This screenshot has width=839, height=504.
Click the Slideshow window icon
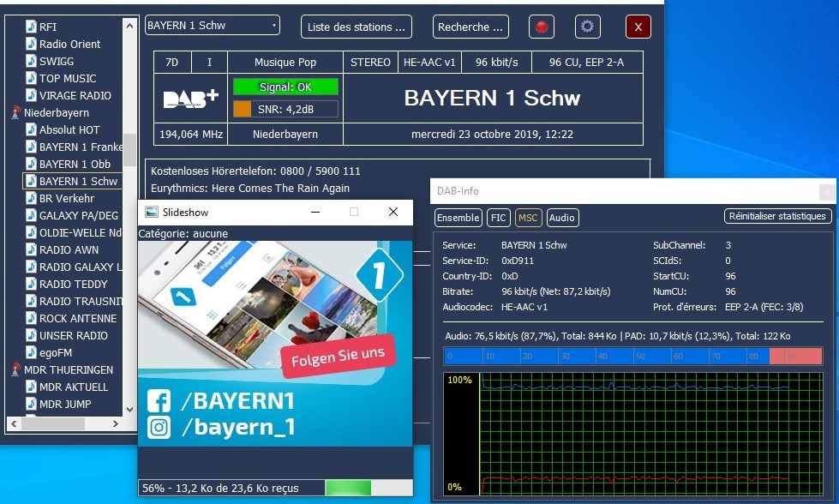[152, 212]
